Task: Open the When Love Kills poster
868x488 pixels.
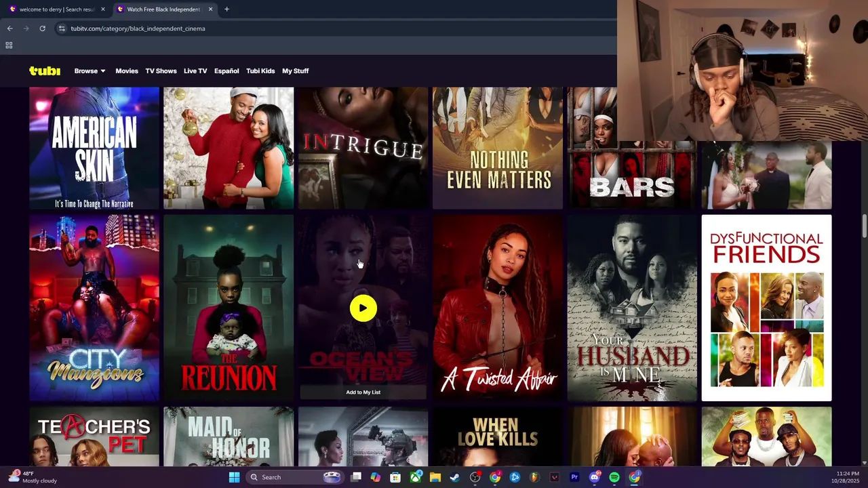Action: (498, 436)
